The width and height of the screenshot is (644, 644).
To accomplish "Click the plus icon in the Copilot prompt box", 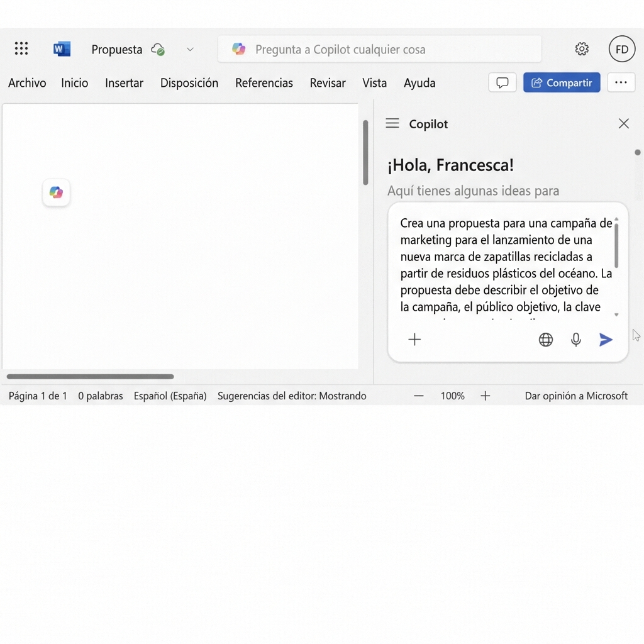I will (x=414, y=339).
